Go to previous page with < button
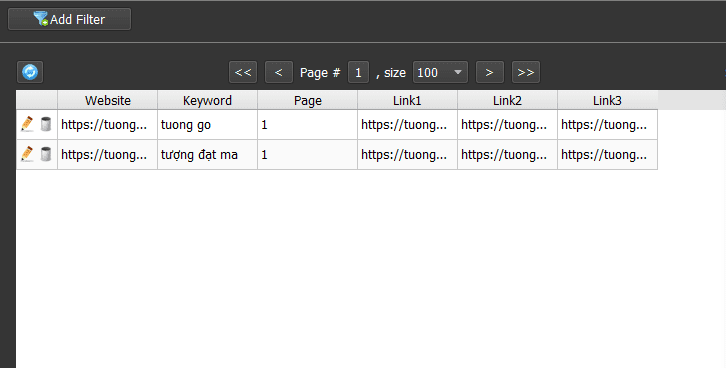Image resolution: width=726 pixels, height=368 pixels. [279, 72]
